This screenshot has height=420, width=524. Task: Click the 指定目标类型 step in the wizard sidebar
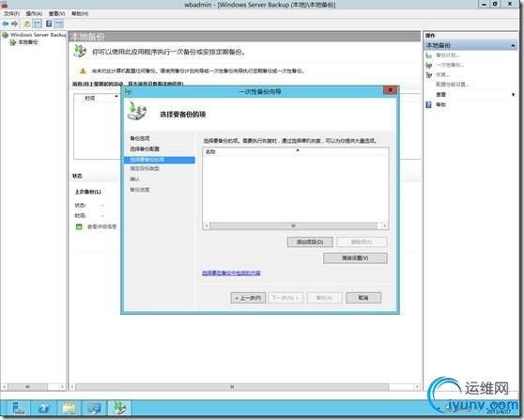(145, 168)
